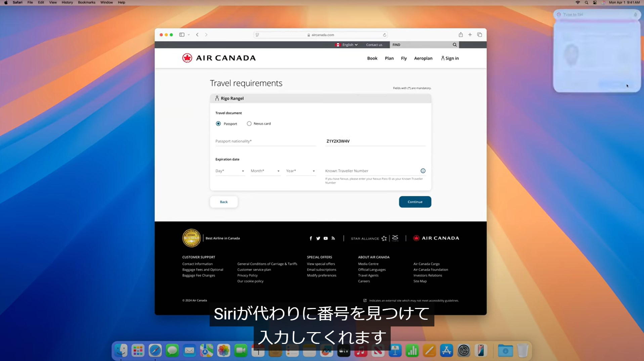Click the magnifier icon in the FIND box
The image size is (644, 361).
pos(455,45)
